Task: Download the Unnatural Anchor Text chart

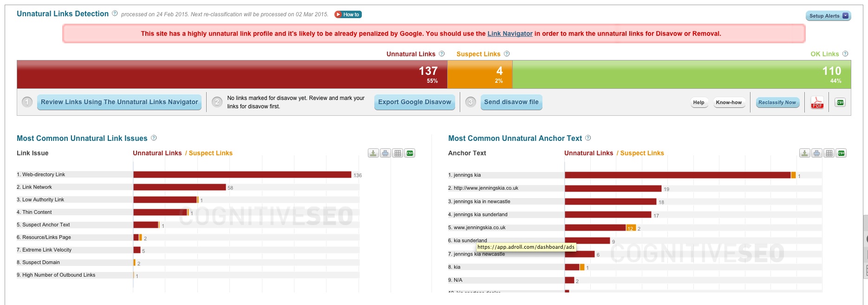Action: [804, 153]
